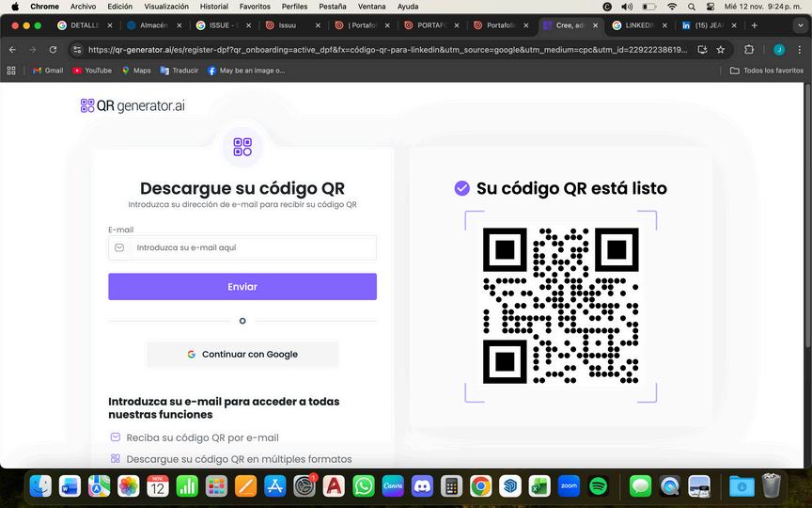The width and height of the screenshot is (812, 508).
Task: Open Photos app from the Dock
Action: click(x=129, y=486)
